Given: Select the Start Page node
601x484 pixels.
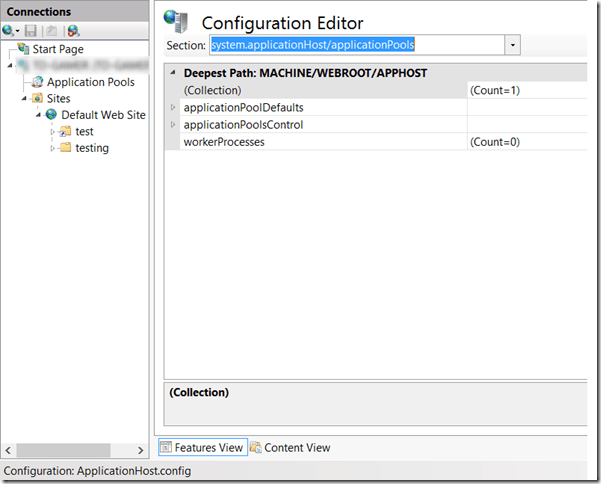Looking at the screenshot, I should (x=58, y=49).
